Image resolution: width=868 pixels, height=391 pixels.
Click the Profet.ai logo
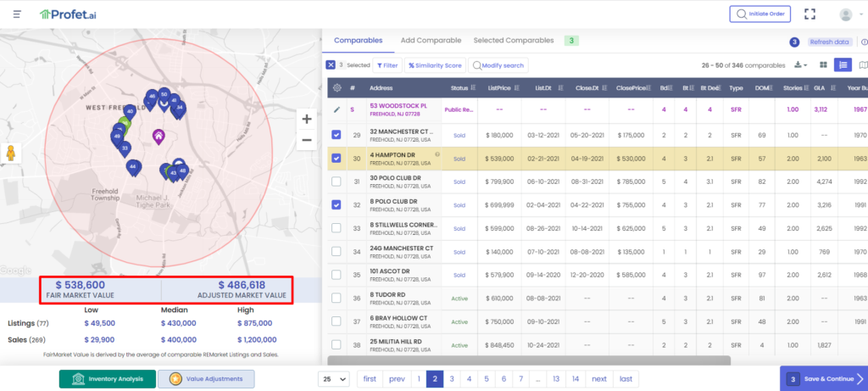coord(68,14)
